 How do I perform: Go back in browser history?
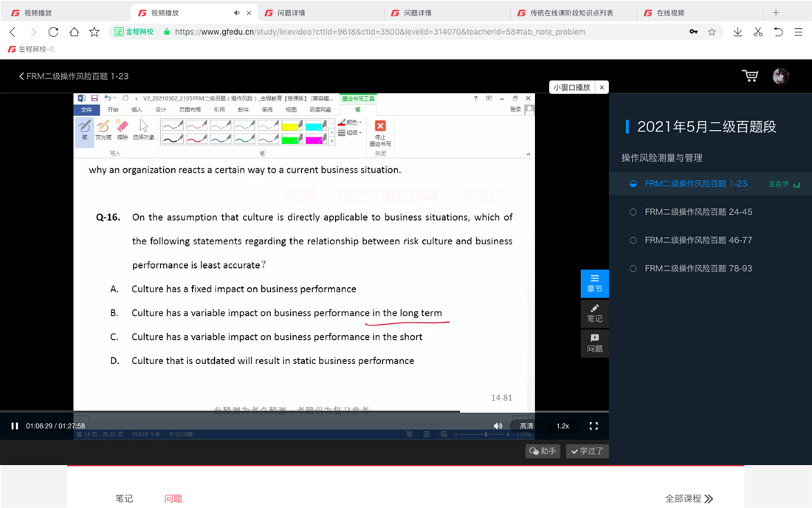pyautogui.click(x=13, y=32)
